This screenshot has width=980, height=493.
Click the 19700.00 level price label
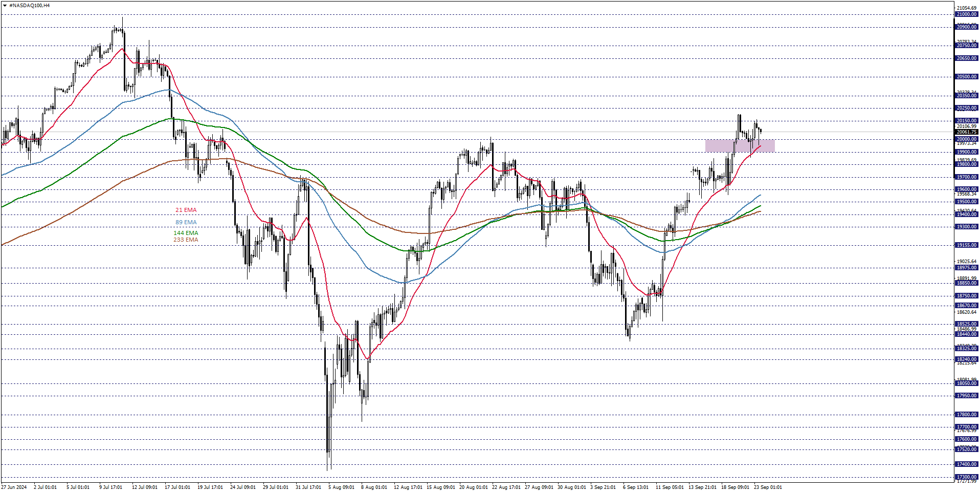click(x=967, y=177)
